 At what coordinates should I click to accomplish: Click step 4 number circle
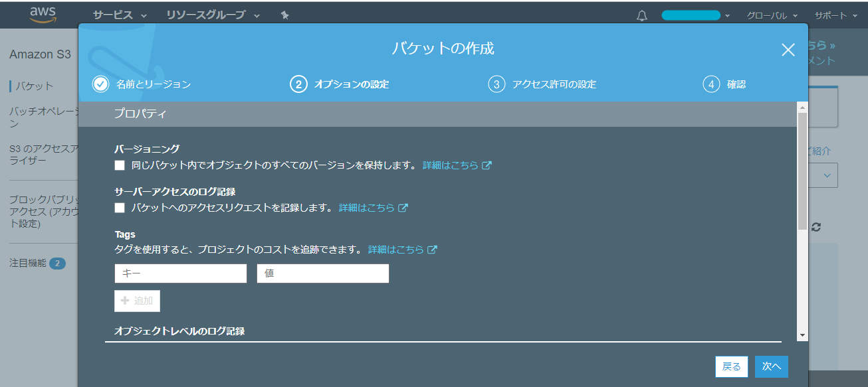711,84
